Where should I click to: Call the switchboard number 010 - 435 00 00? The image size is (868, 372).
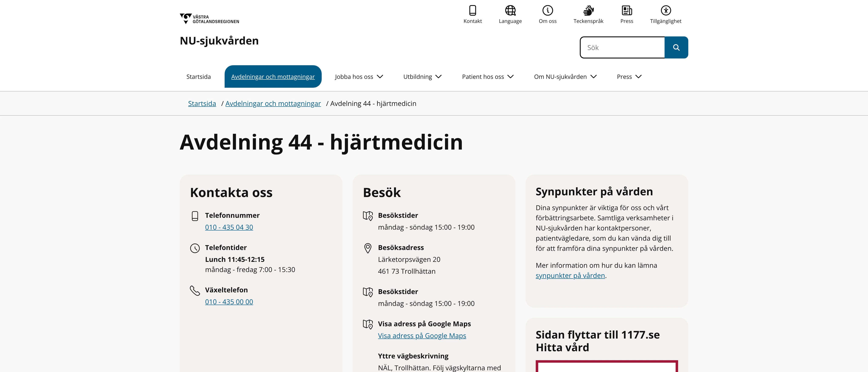coord(229,302)
